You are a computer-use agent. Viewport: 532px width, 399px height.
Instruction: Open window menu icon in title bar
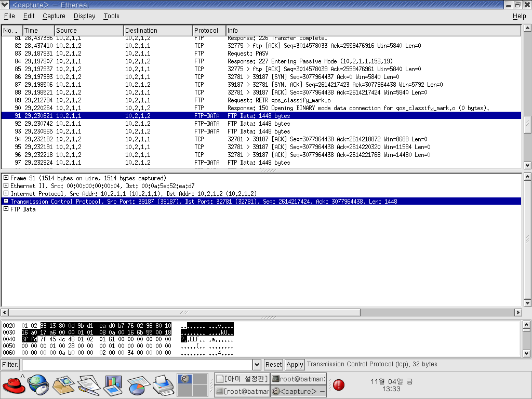[x=5, y=4]
